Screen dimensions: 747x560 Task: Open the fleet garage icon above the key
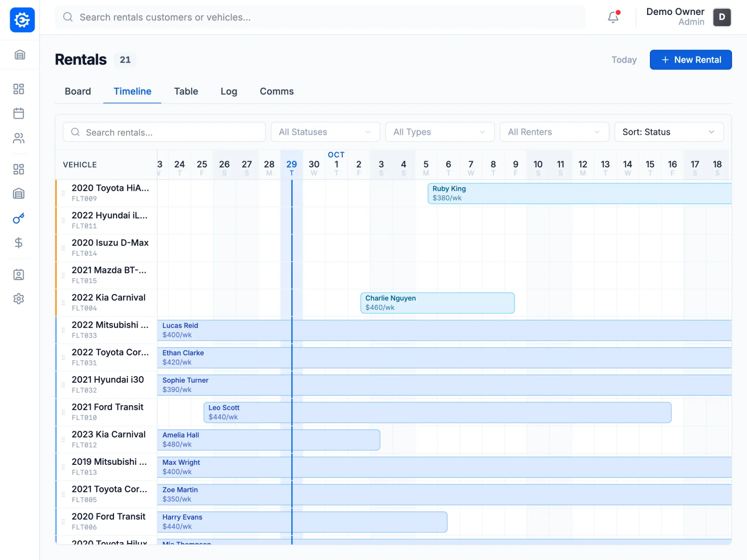(19, 194)
